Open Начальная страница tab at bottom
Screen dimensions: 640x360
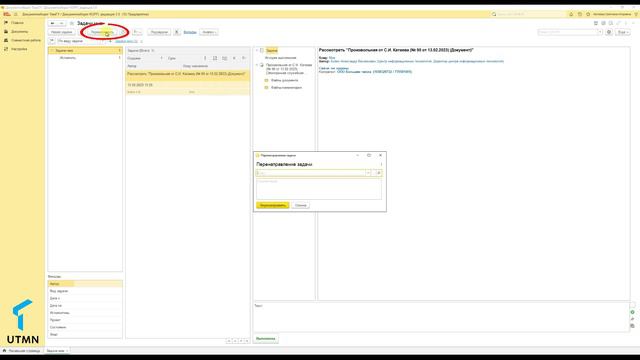22,351
